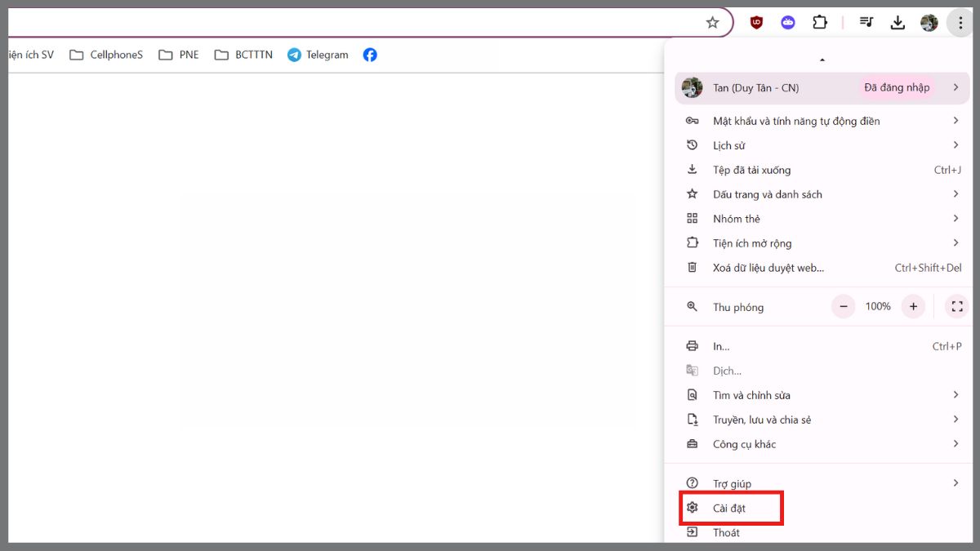Click the trash icon beside Xoá dữ liệu
Screen dimensions: 980x551
coord(692,268)
